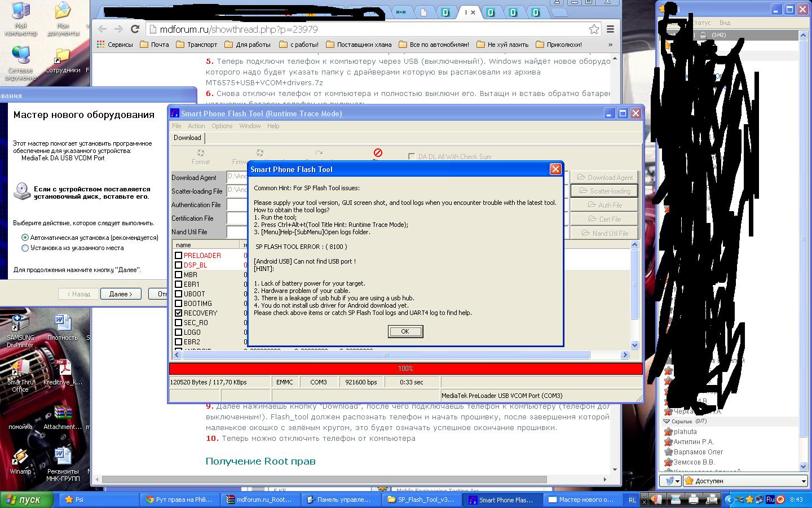Image resolution: width=812 pixels, height=508 pixels.
Task: Select the Плотность document on the desktop
Action: pyautogui.click(x=63, y=327)
